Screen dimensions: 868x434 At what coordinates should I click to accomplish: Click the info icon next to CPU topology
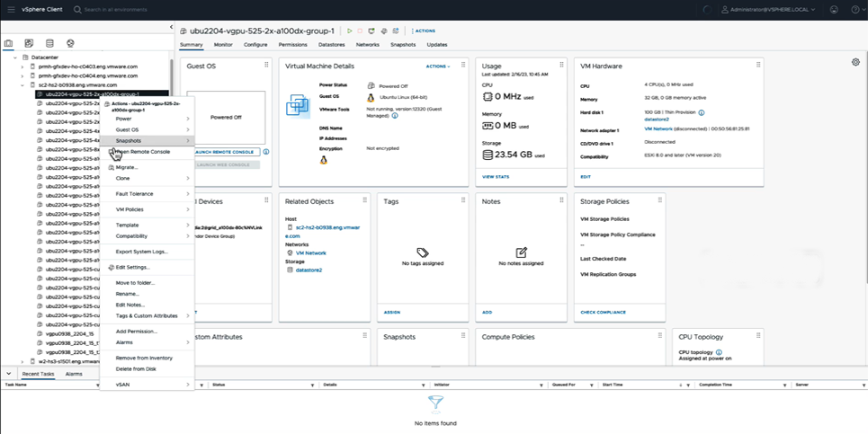click(x=719, y=352)
